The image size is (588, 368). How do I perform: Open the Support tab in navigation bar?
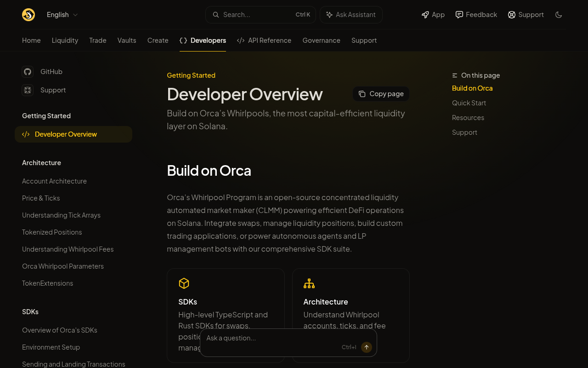click(x=364, y=40)
